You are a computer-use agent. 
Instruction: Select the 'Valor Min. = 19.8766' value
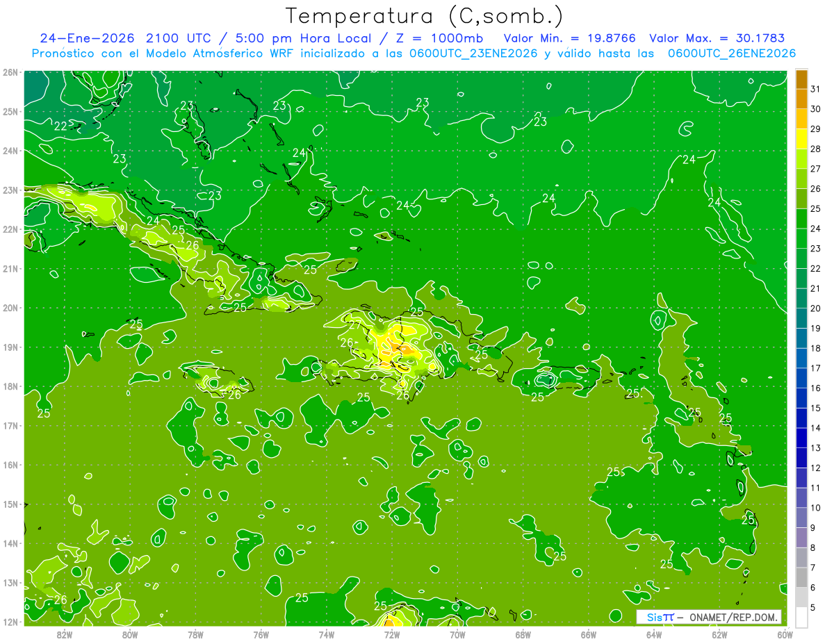pyautogui.click(x=569, y=38)
